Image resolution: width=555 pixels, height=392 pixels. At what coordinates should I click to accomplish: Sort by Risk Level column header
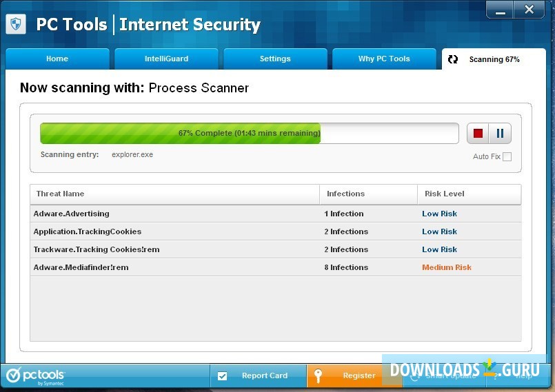click(470, 194)
